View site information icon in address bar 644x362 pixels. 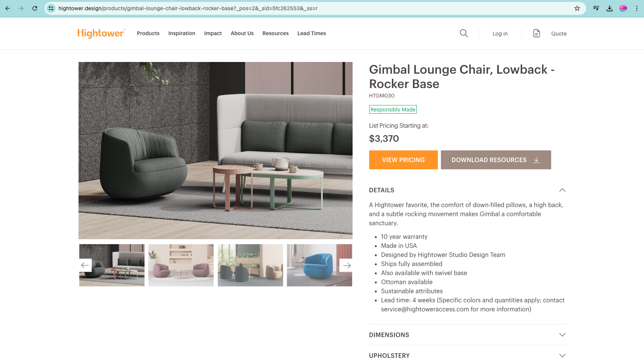[51, 8]
